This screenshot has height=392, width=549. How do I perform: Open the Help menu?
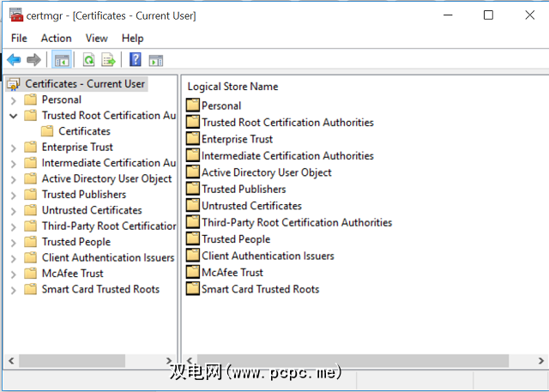132,38
